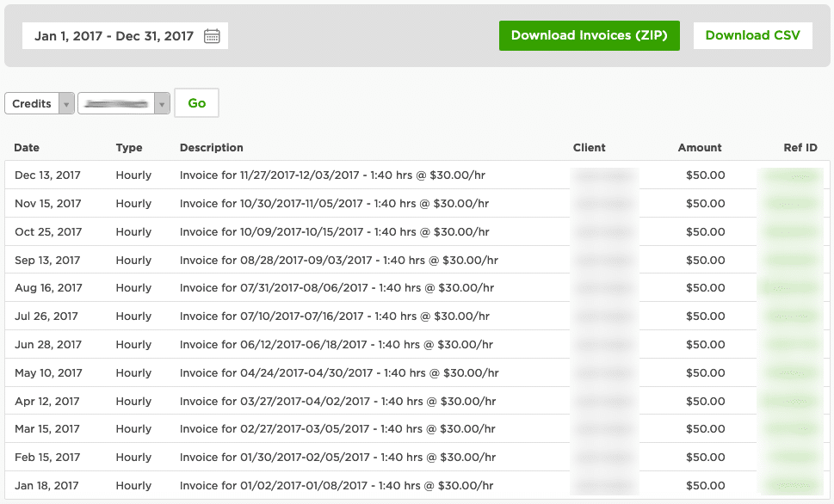
Task: Click the Hourly type in Dec 13 row
Action: point(133,175)
